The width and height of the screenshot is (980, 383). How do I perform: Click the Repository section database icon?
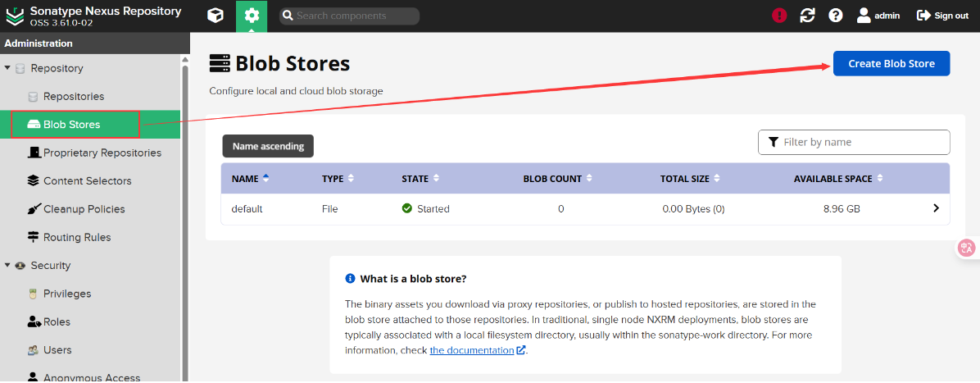[x=20, y=68]
